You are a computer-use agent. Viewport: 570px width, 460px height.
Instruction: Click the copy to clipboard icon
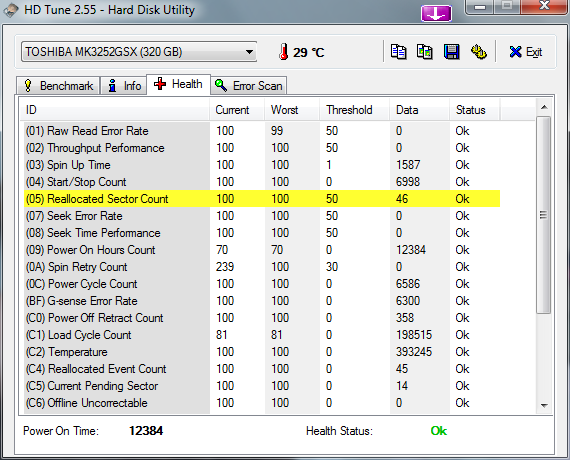click(x=398, y=52)
